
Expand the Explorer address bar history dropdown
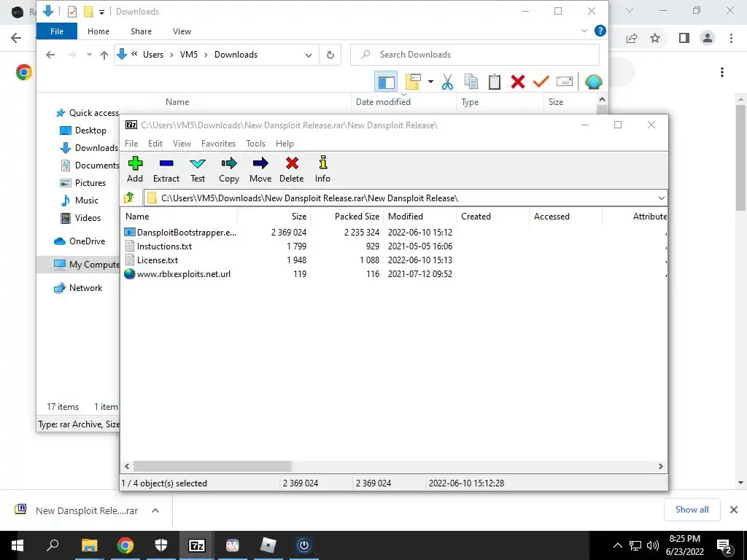[x=309, y=55]
